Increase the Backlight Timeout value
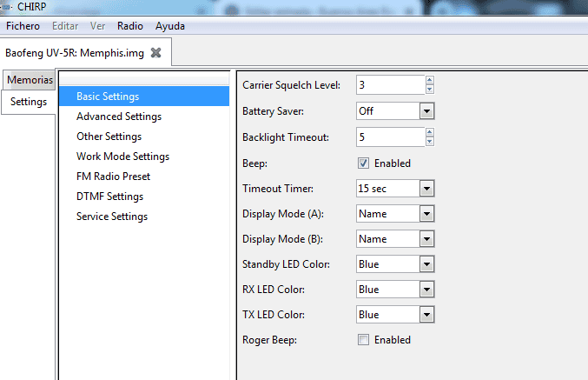This screenshot has height=380, width=588. (430, 132)
